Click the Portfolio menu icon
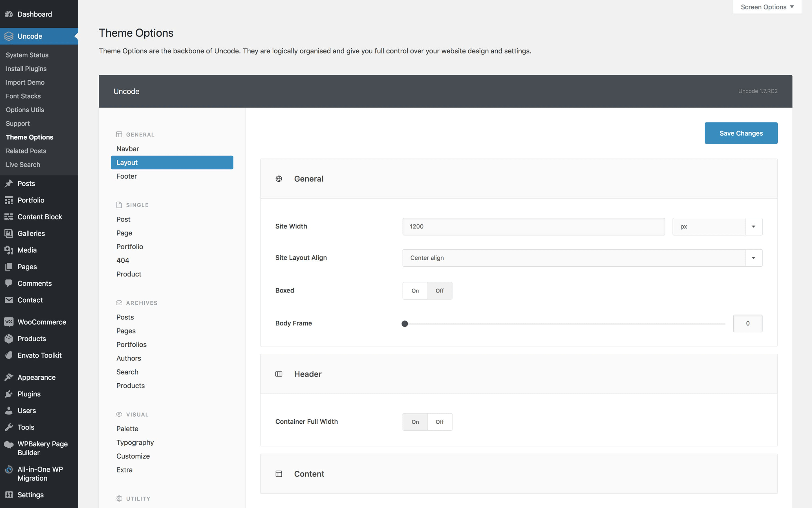 [9, 200]
